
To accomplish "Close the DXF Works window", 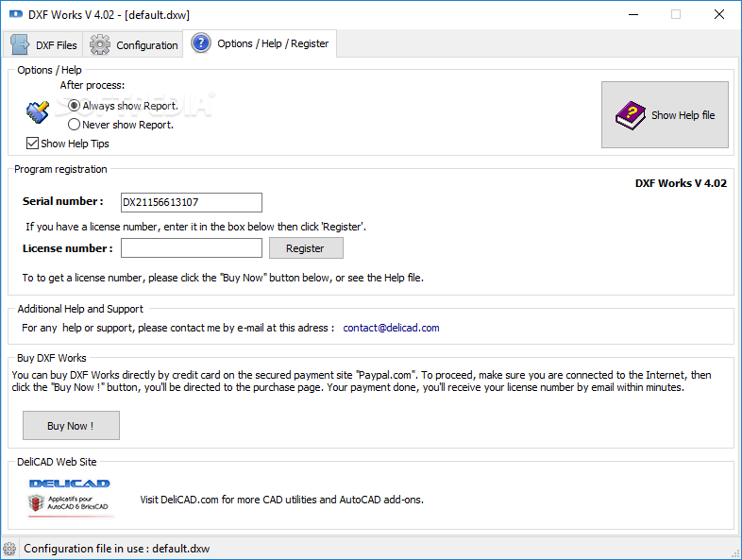I will (719, 15).
